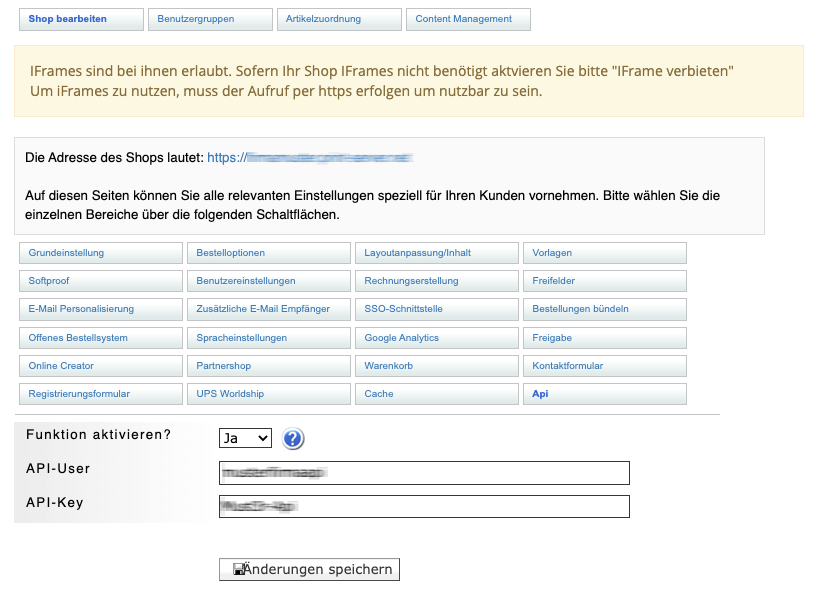Image resolution: width=840 pixels, height=615 pixels.
Task: Open Kontaktformular section
Action: pyautogui.click(x=605, y=366)
